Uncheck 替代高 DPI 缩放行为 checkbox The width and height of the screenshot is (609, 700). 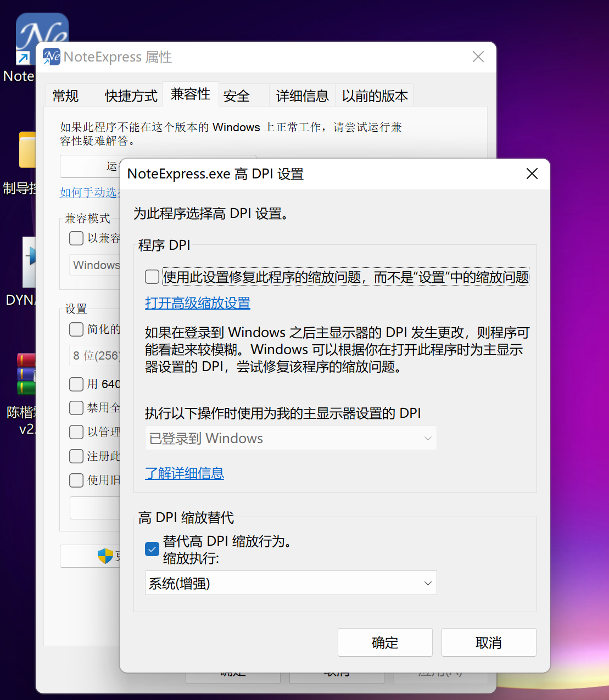pyautogui.click(x=152, y=549)
